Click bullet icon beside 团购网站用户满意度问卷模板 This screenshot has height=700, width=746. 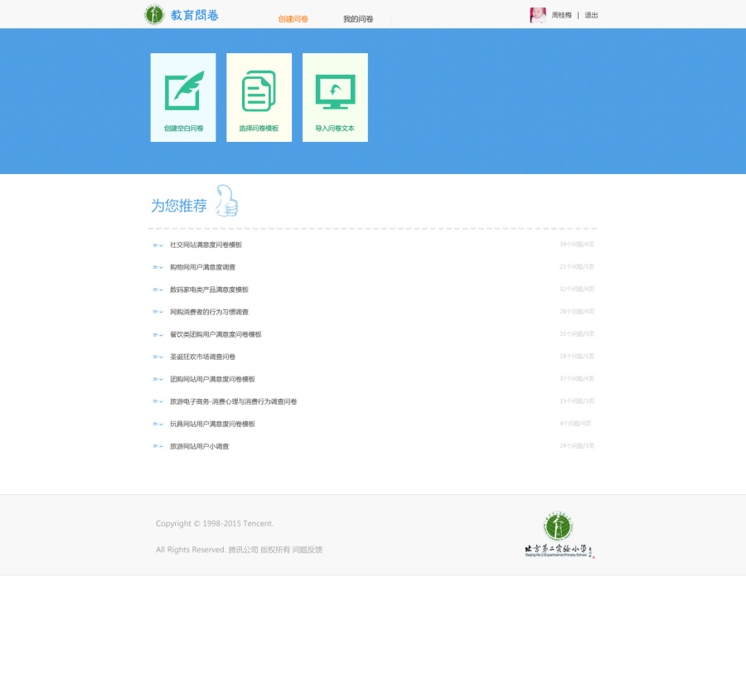(x=158, y=379)
